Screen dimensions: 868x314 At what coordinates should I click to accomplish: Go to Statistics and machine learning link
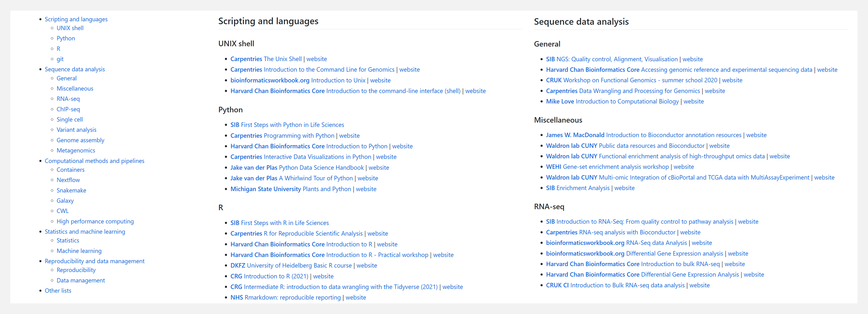(x=85, y=231)
